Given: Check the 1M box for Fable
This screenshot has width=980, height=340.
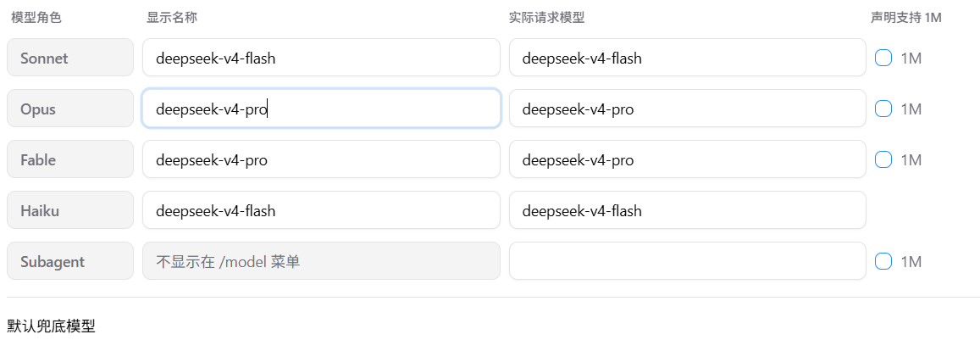Looking at the screenshot, I should [x=883, y=159].
